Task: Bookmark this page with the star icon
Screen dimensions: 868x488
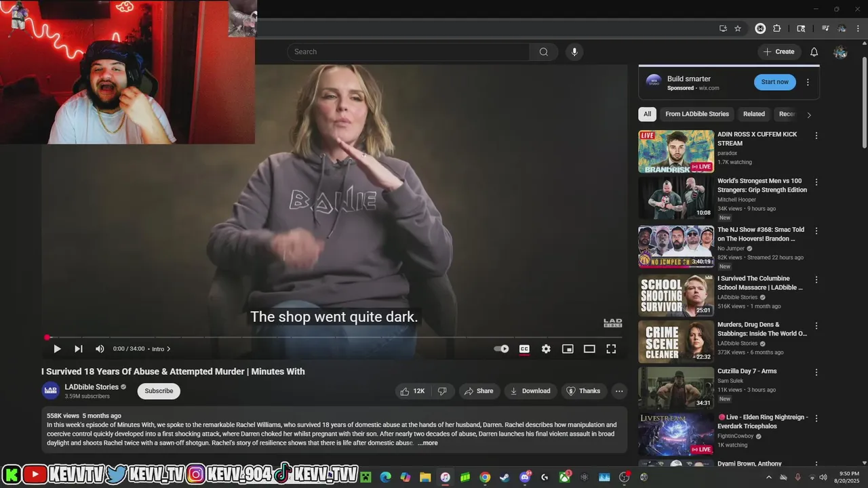Action: tap(738, 28)
